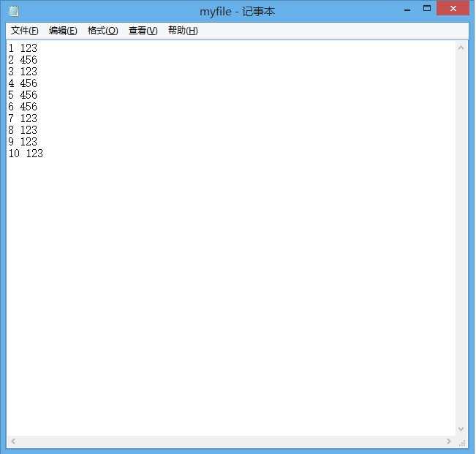Image resolution: width=476 pixels, height=454 pixels.
Task: Click the window resize grip corner
Action: (462, 443)
